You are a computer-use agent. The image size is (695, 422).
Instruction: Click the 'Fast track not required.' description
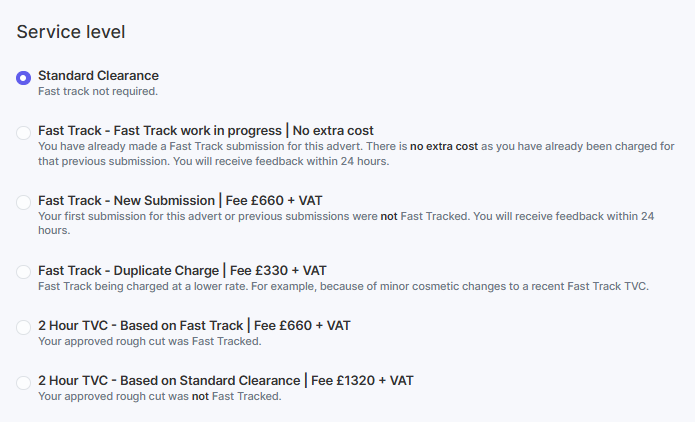pyautogui.click(x=98, y=91)
